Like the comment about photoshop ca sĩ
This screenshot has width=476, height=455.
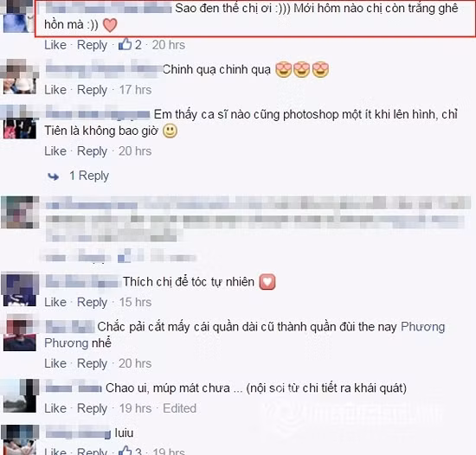[x=55, y=151]
